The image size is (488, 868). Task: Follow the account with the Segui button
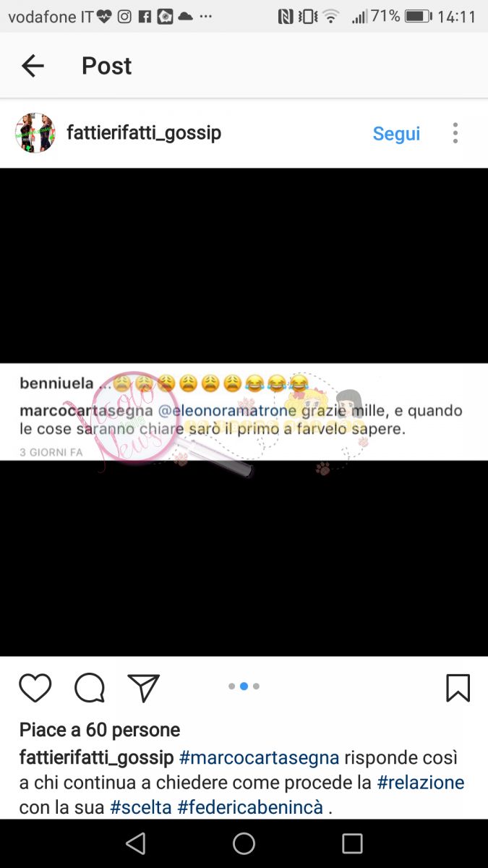click(x=396, y=134)
